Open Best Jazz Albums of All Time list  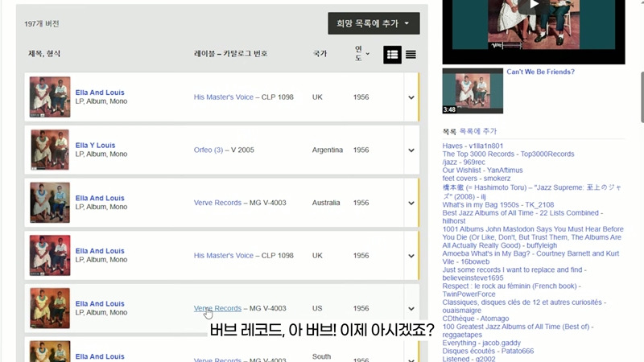point(522,216)
